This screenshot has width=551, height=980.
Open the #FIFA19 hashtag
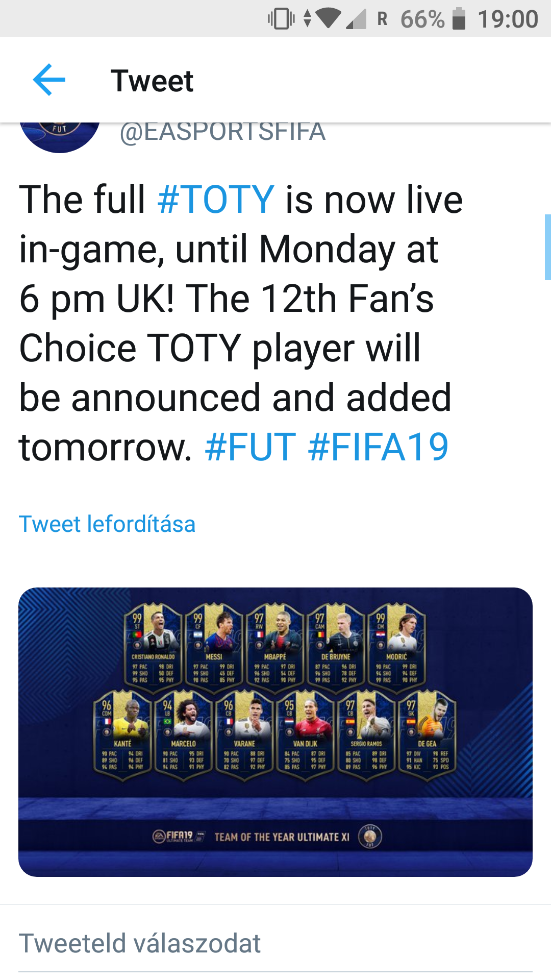coord(378,447)
